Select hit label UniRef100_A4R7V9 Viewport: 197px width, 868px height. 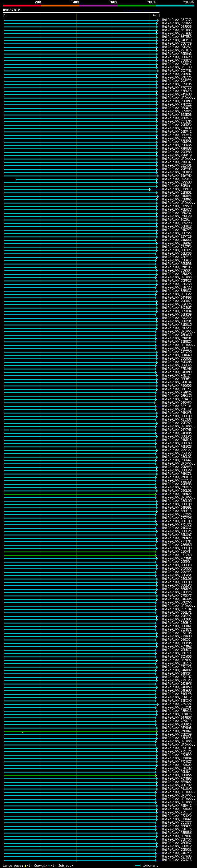click(177, 230)
